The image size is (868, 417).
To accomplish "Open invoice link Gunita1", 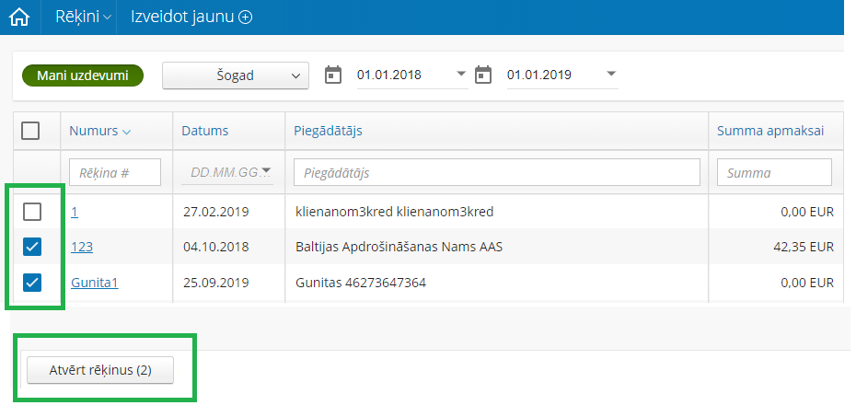I will pos(94,283).
